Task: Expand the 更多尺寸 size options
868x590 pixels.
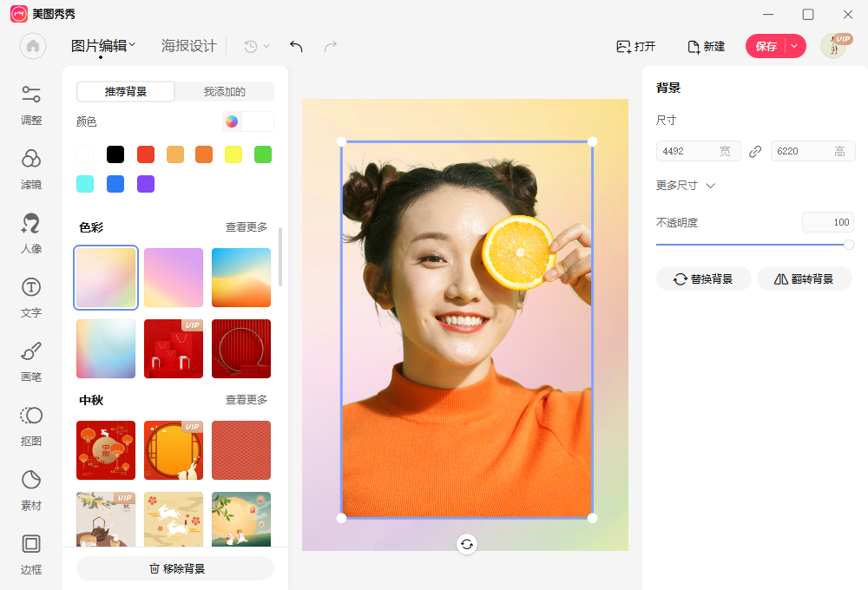Action: click(686, 185)
